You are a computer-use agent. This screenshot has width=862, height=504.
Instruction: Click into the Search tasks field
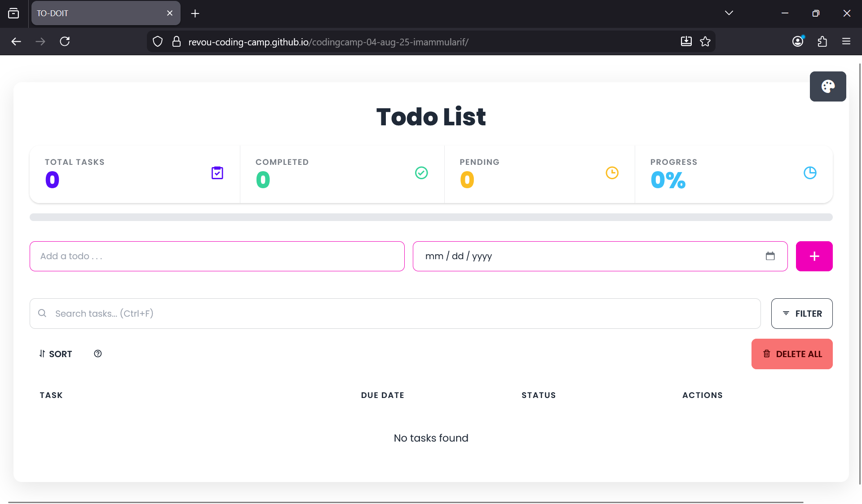pos(395,314)
